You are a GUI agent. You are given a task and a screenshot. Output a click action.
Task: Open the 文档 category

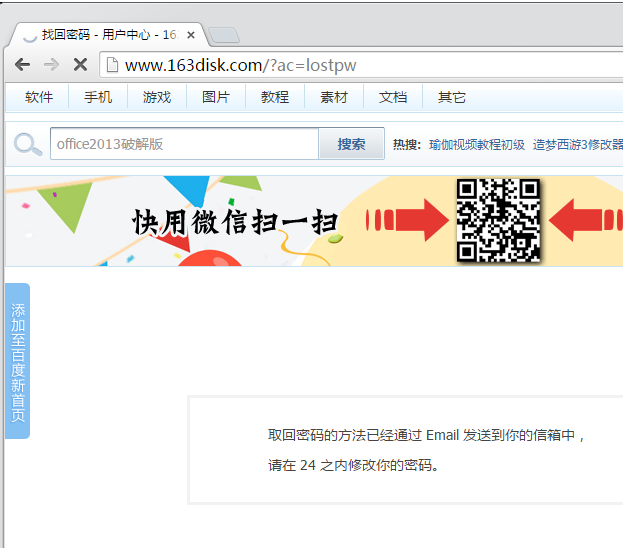pos(393,97)
